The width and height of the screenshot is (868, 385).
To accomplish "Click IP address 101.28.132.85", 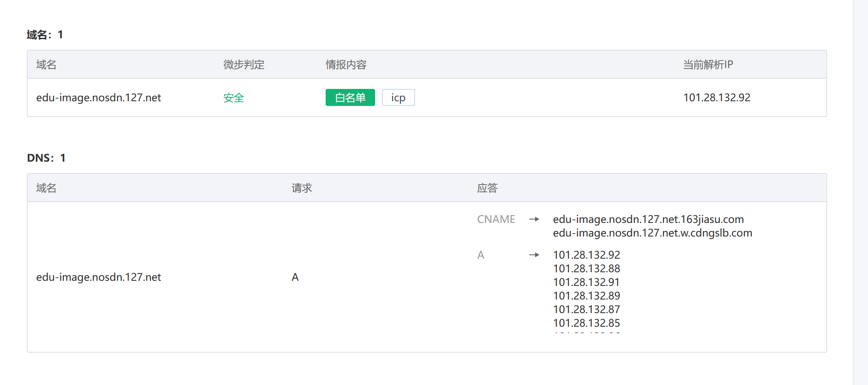I will click(x=586, y=323).
